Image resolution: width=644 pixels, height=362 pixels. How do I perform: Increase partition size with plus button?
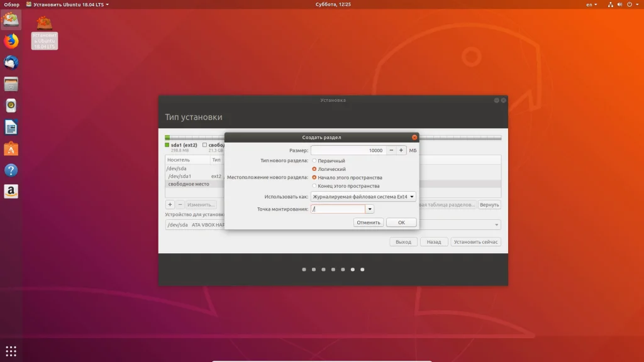click(401, 150)
